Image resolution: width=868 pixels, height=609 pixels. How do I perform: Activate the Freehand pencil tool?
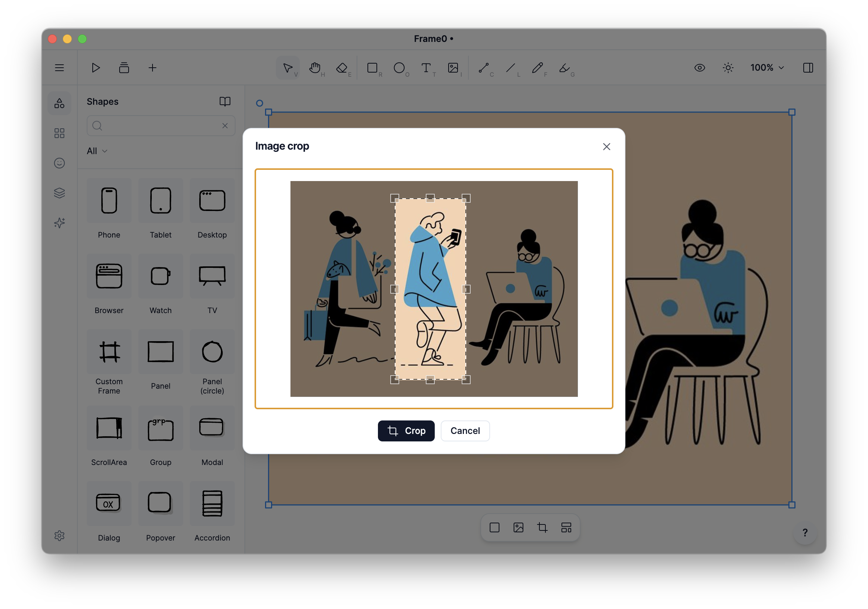537,68
